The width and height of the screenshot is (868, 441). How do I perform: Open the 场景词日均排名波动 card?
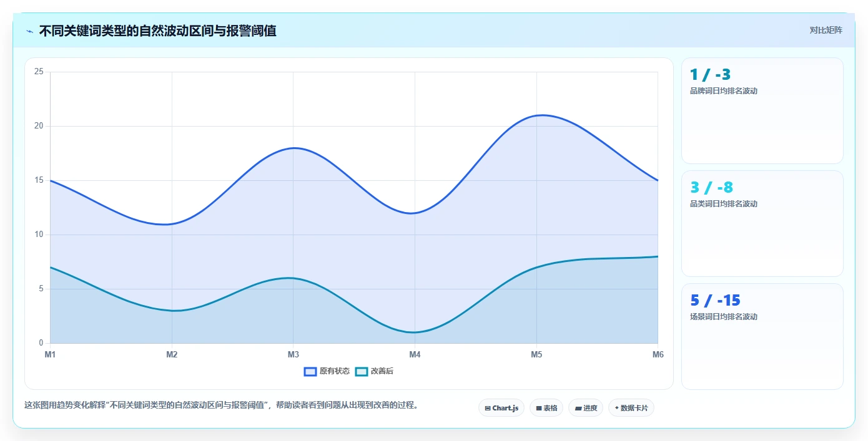[x=762, y=337]
